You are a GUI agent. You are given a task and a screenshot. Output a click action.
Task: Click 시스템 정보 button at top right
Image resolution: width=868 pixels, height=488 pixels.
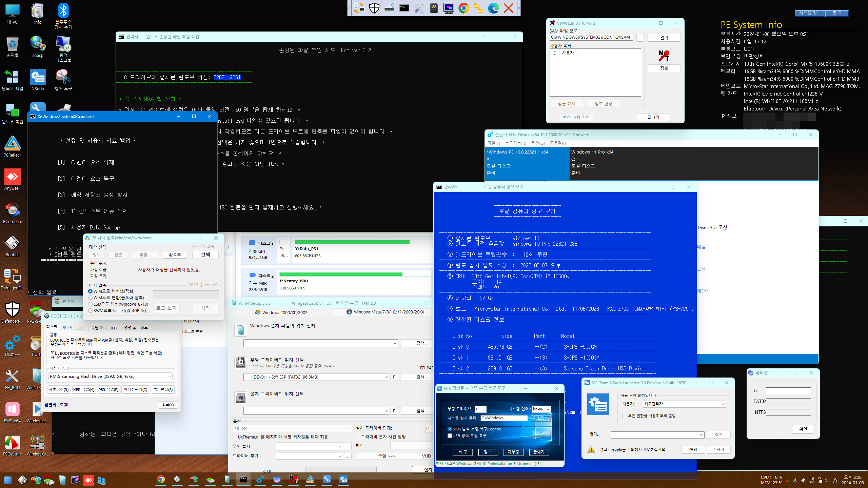[810, 13]
